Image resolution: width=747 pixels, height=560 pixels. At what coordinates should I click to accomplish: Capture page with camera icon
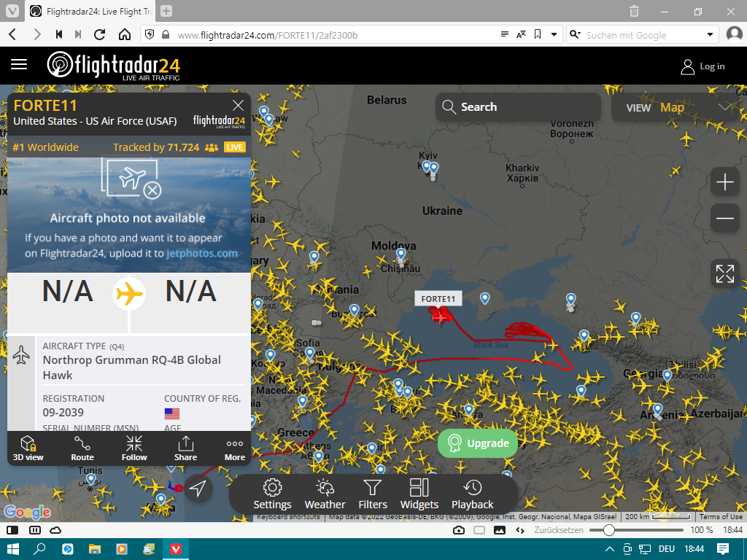459,530
